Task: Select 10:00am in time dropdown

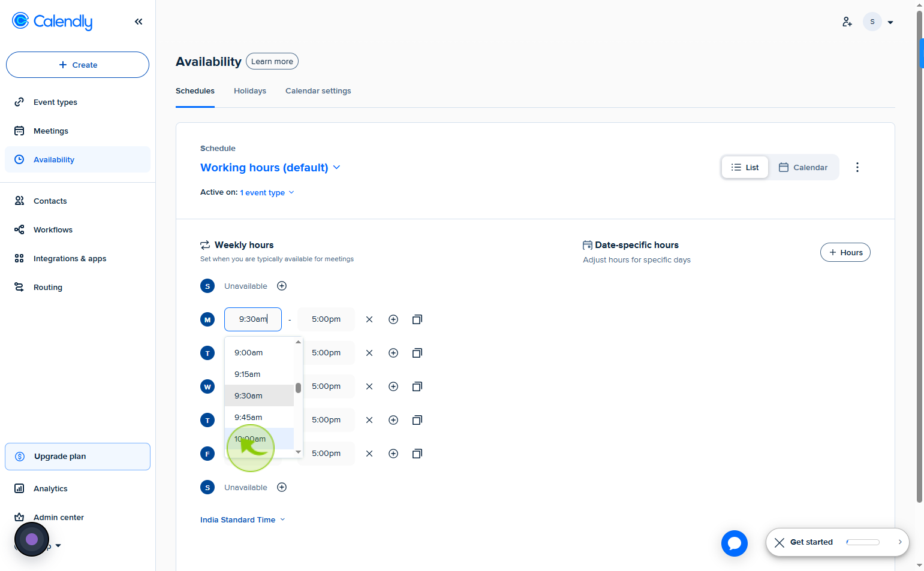Action: tap(259, 439)
